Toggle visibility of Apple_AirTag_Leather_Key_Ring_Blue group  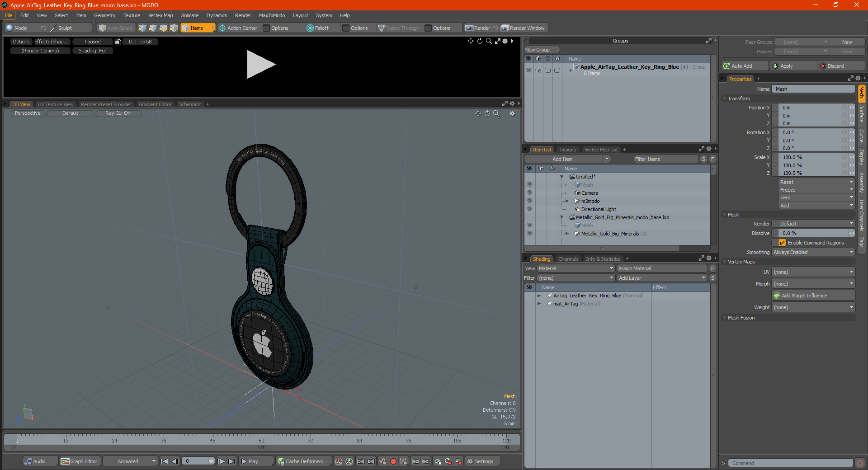pyautogui.click(x=528, y=70)
